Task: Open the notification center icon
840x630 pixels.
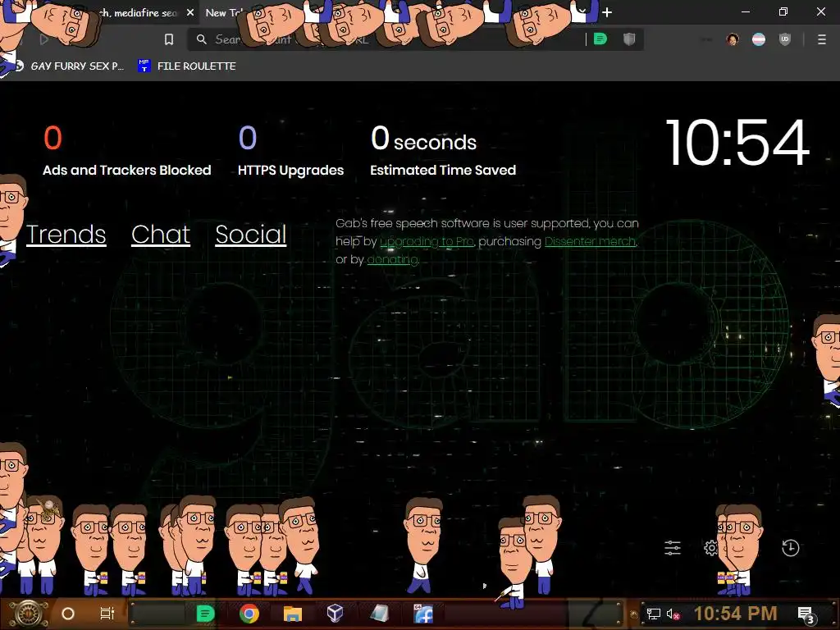Action: pyautogui.click(x=806, y=614)
